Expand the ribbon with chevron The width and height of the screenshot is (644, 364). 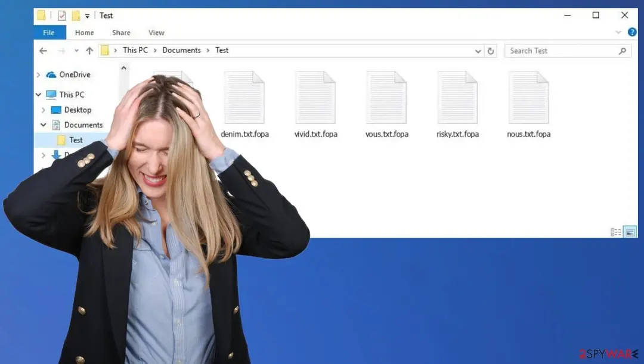pyautogui.click(x=618, y=32)
